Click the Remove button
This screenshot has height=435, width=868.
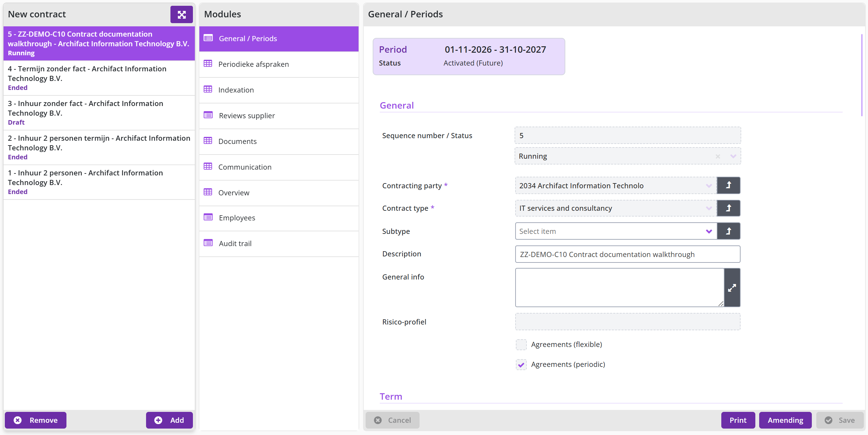[x=35, y=420]
